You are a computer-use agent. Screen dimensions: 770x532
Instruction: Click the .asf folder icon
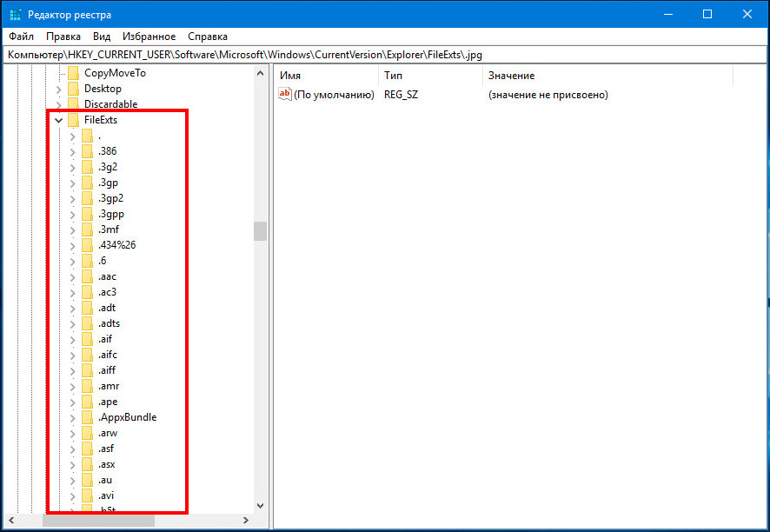87,449
